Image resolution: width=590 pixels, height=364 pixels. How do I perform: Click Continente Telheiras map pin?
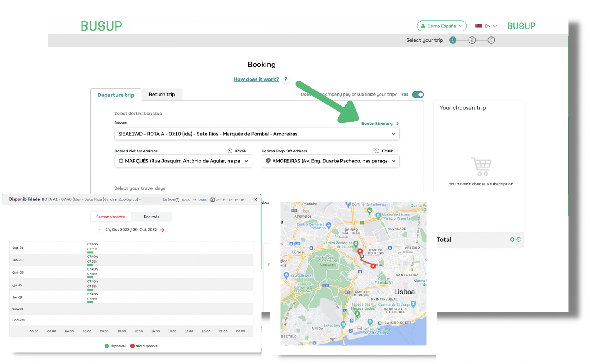tap(348, 204)
